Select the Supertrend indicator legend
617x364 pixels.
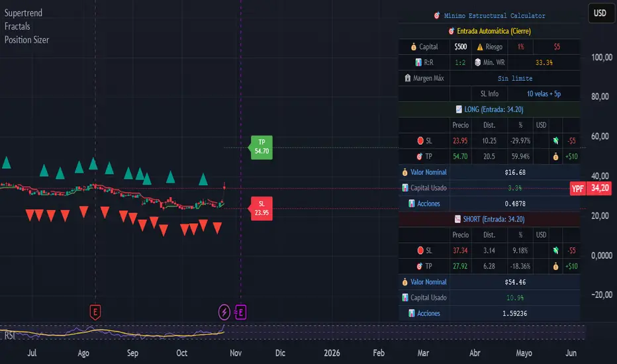pos(25,13)
